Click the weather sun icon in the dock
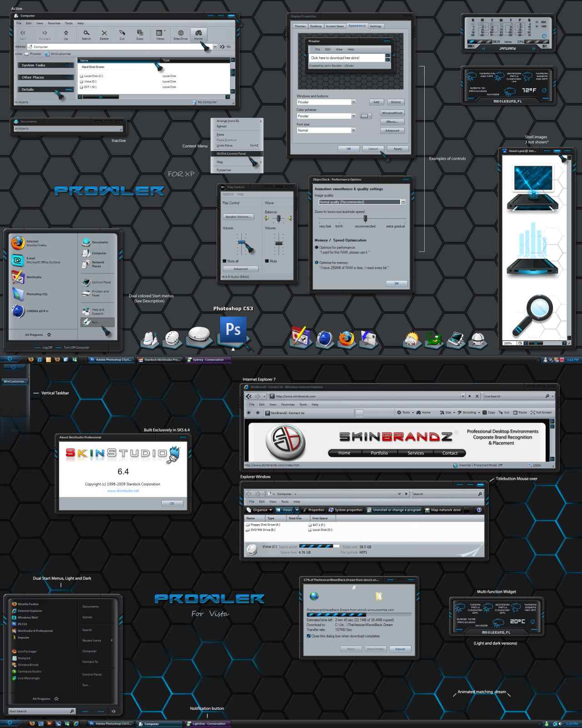 click(412, 339)
